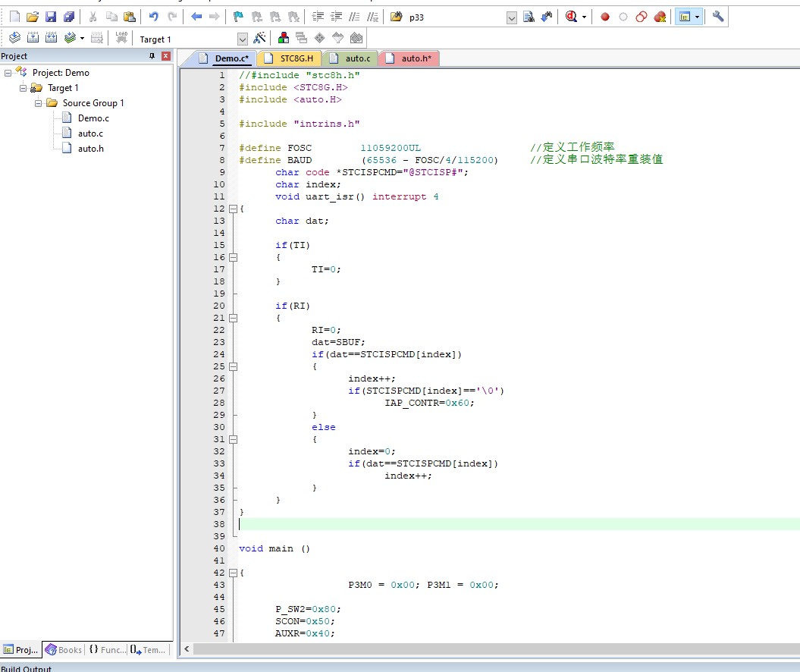The height and width of the screenshot is (672, 800).
Task: Save all open files
Action: (x=69, y=17)
